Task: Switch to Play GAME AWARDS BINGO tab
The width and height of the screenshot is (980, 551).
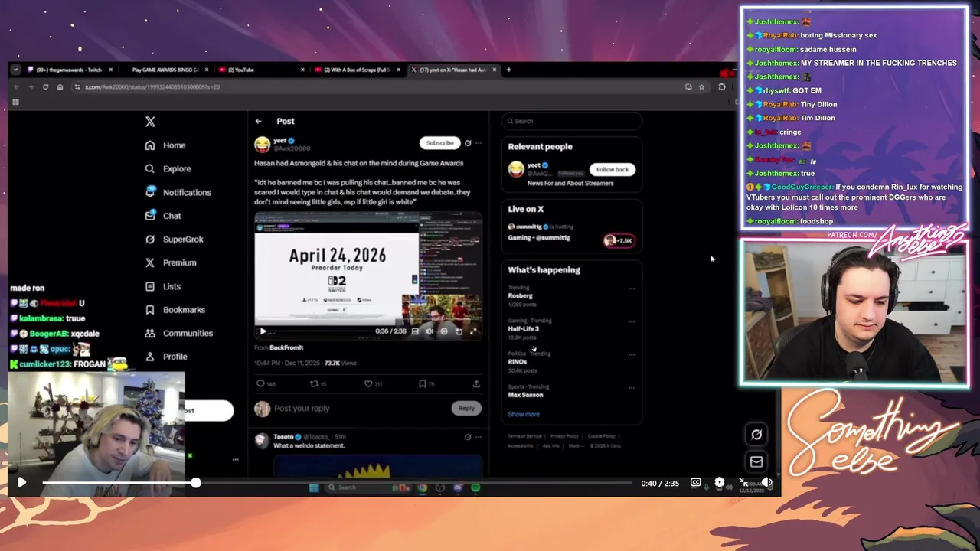Action: click(x=165, y=70)
